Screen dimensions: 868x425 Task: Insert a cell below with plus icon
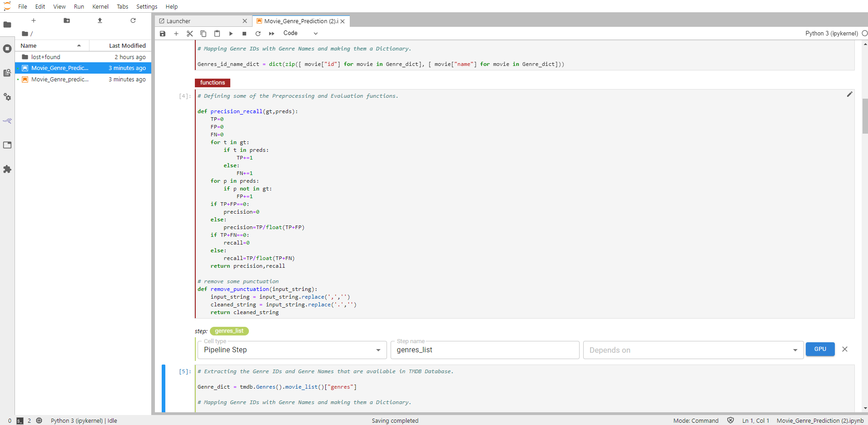[176, 33]
